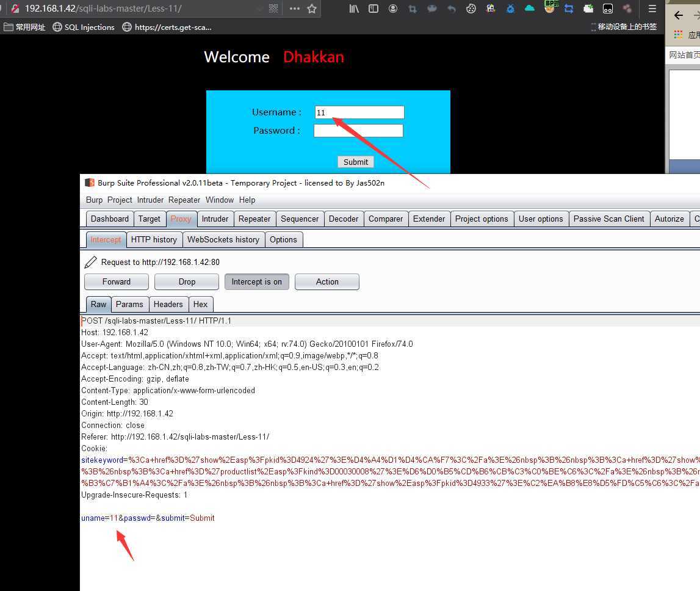Open the Autorize tab

[669, 219]
